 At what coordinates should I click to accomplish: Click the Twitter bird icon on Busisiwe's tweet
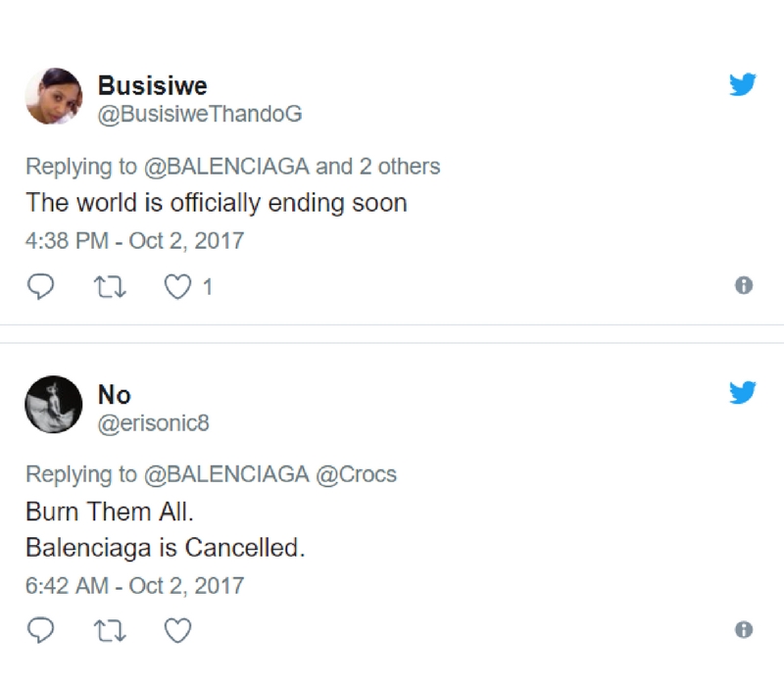(x=743, y=85)
